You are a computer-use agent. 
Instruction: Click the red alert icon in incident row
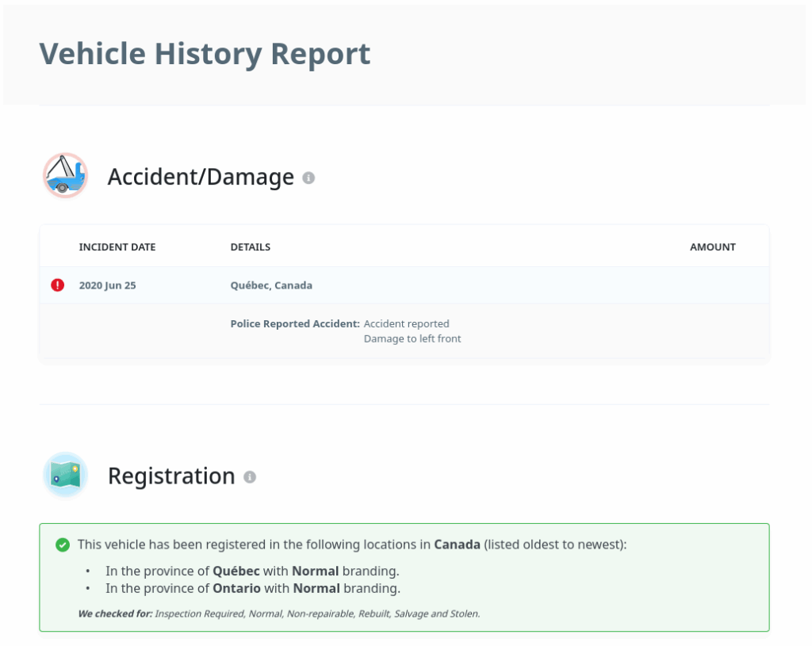tap(58, 285)
